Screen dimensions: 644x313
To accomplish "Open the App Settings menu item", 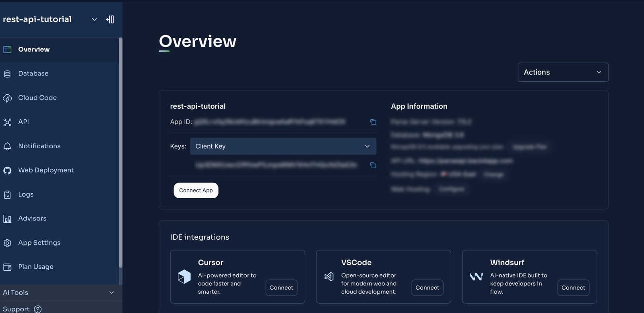I will point(60,243).
